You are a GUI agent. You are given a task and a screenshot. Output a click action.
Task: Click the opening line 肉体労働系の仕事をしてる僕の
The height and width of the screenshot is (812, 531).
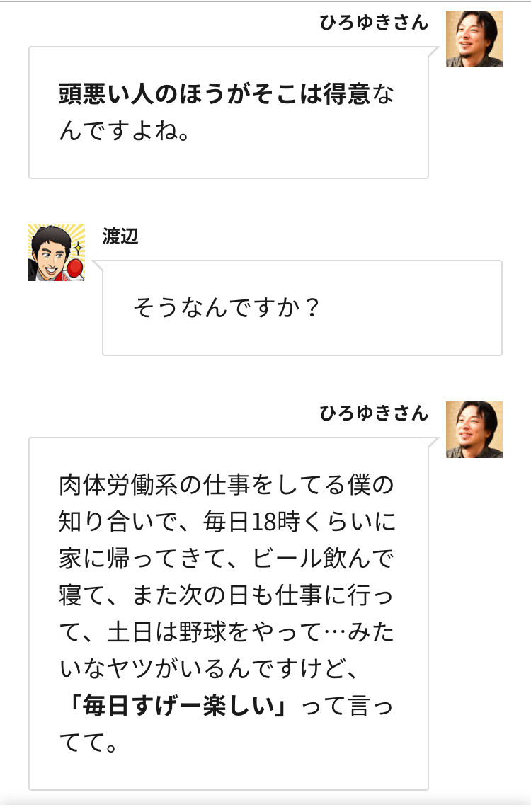pos(227,485)
